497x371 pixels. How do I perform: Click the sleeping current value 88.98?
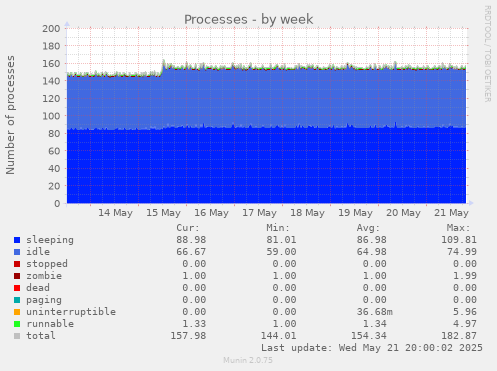point(191,240)
